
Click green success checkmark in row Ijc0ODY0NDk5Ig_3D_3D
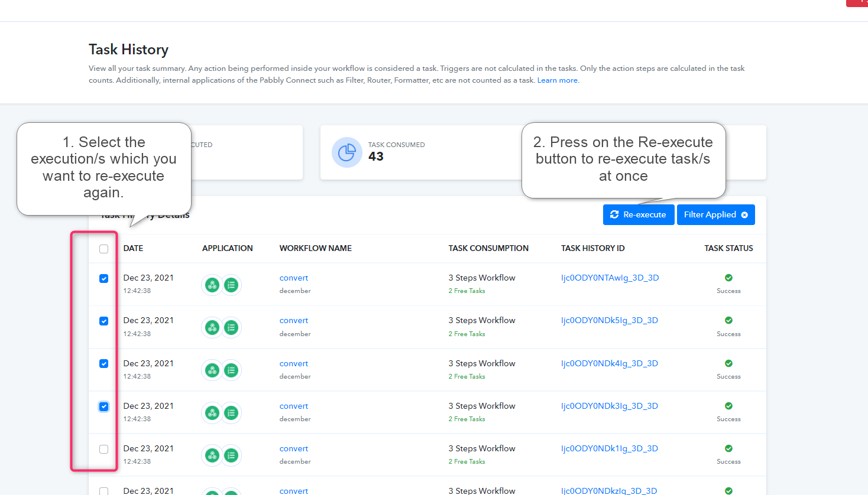click(x=728, y=320)
